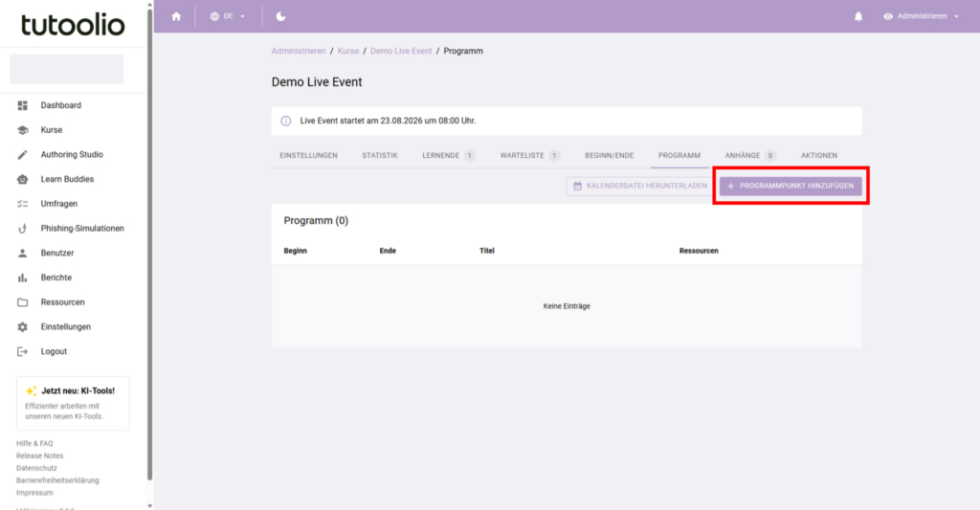Screen dimensions: 980x510
Task: Follow the Demo Live Event breadcrumb
Action: (401, 52)
